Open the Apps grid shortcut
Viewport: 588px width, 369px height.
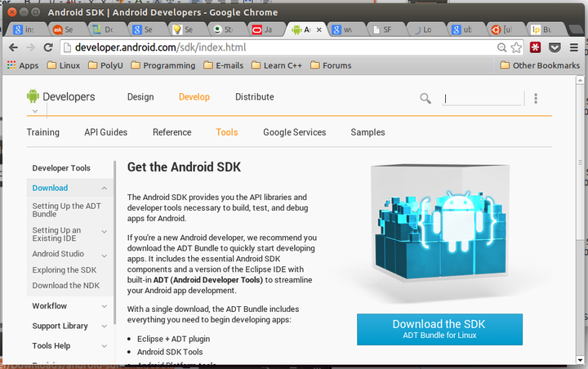(x=23, y=65)
